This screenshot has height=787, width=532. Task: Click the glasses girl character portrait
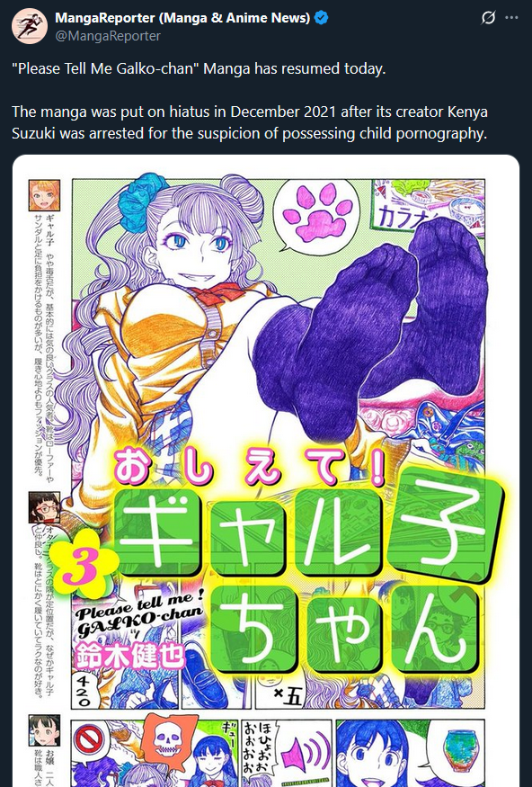click(x=44, y=508)
